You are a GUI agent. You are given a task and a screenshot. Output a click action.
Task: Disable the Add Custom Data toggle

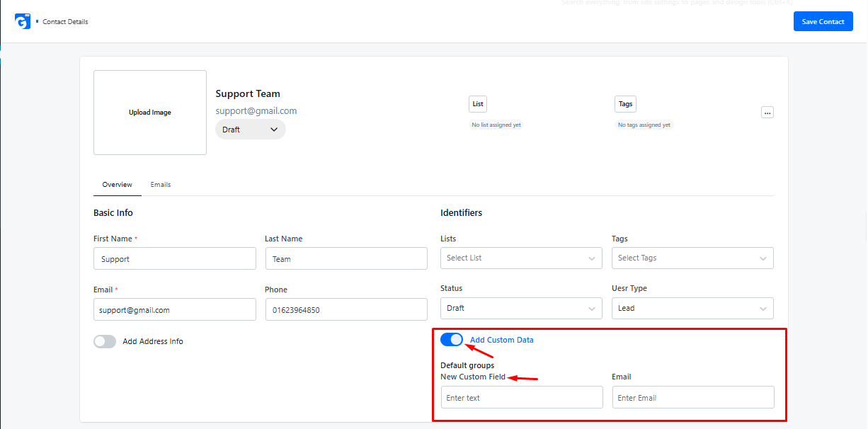coord(452,340)
